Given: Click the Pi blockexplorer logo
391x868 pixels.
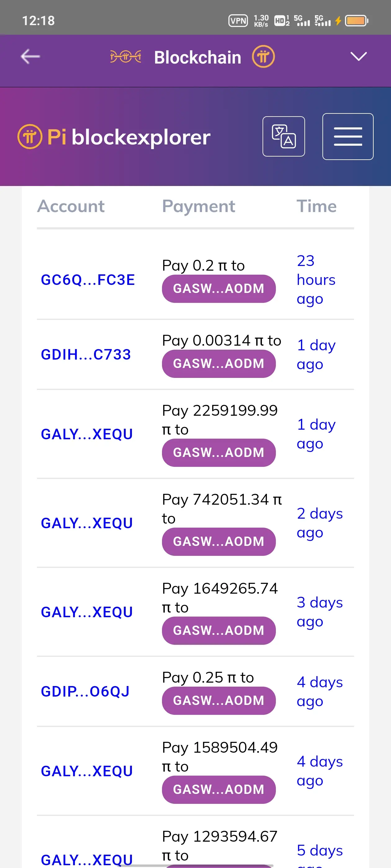Looking at the screenshot, I should (x=114, y=137).
